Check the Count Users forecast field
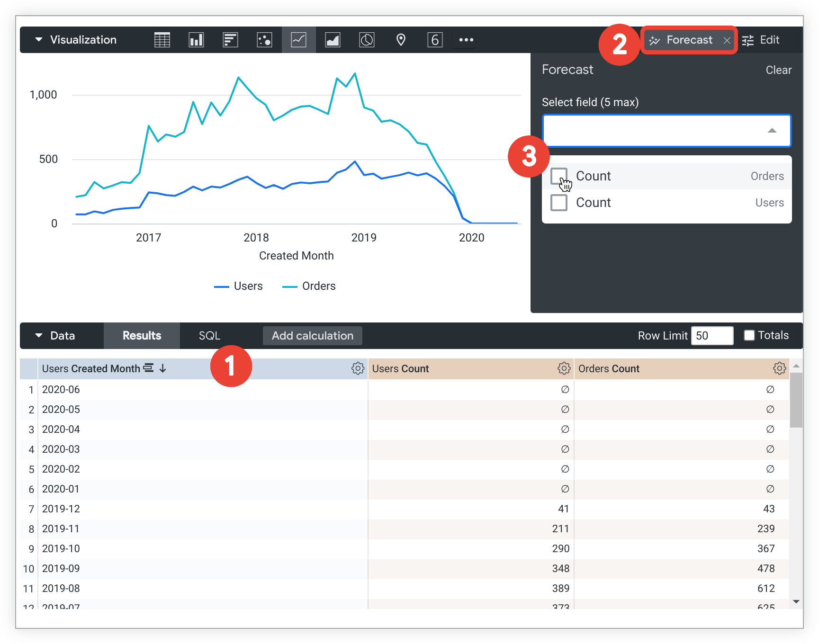 559,203
